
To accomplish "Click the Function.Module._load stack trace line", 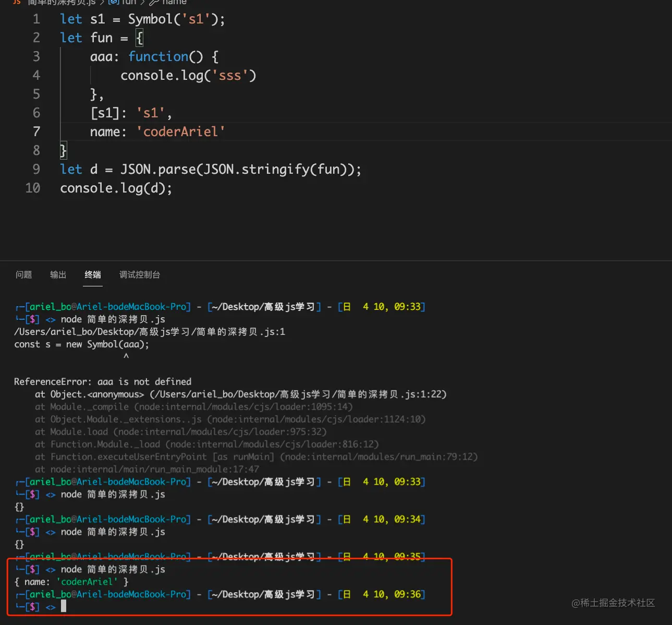I will click(x=207, y=444).
